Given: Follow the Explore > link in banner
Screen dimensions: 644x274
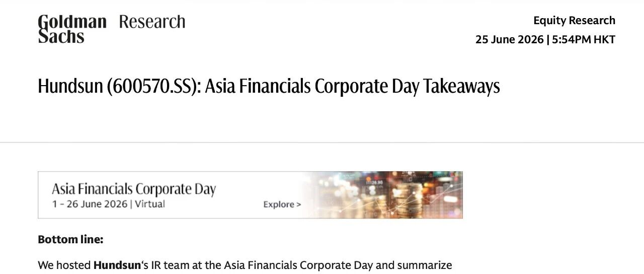Looking at the screenshot, I should click(282, 204).
